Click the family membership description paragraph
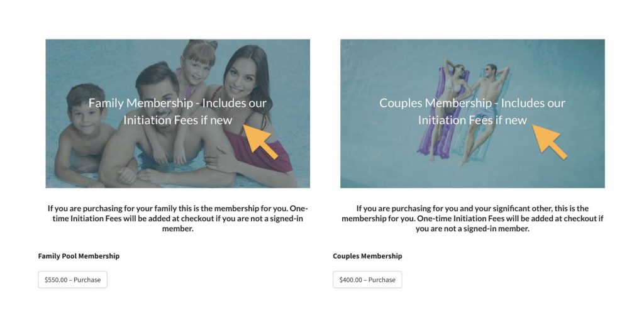The width and height of the screenshot is (644, 321). pos(178,219)
